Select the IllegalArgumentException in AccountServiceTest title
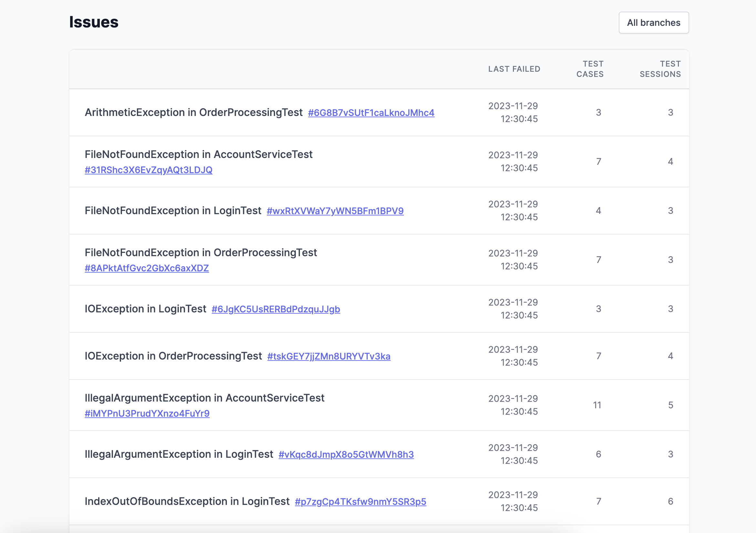The width and height of the screenshot is (756, 533). pos(204,398)
